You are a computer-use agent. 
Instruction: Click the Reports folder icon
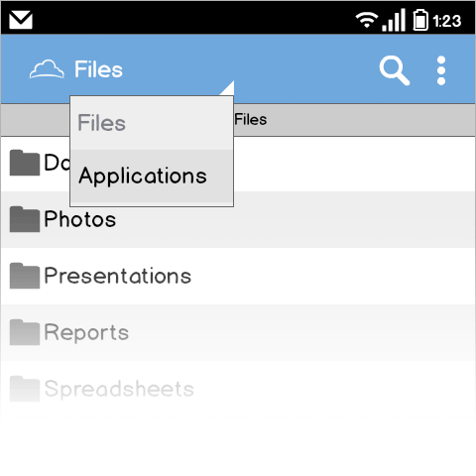(25, 332)
